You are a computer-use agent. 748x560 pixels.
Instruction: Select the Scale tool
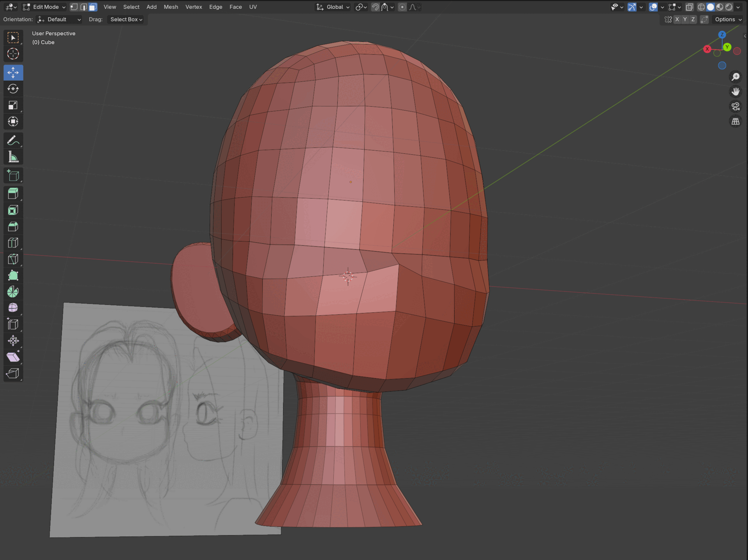click(13, 105)
